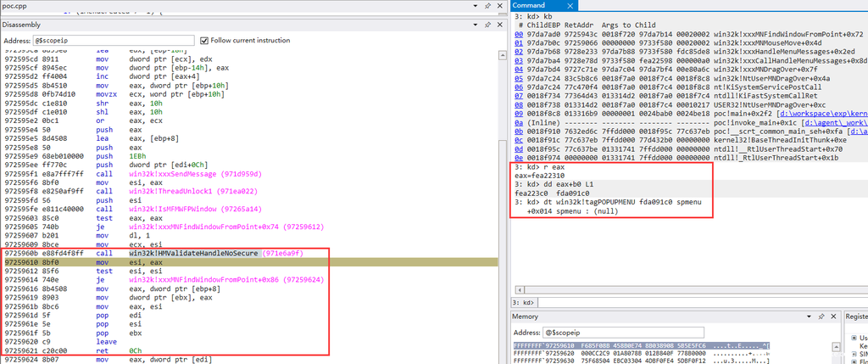Screen dimensions: 868x364
Task: Close the poc.cpp panel
Action: click(498, 7)
